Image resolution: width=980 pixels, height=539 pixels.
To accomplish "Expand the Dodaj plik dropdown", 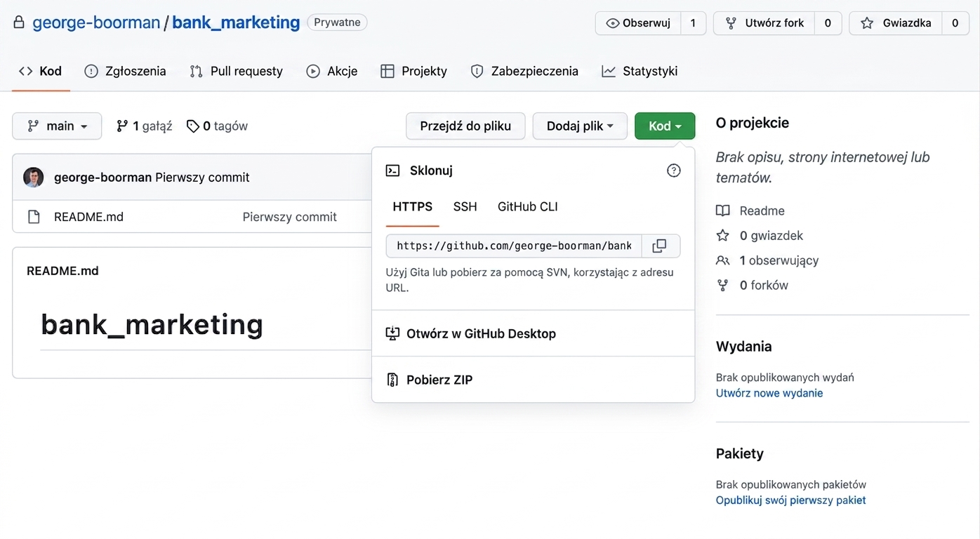I will [x=580, y=126].
